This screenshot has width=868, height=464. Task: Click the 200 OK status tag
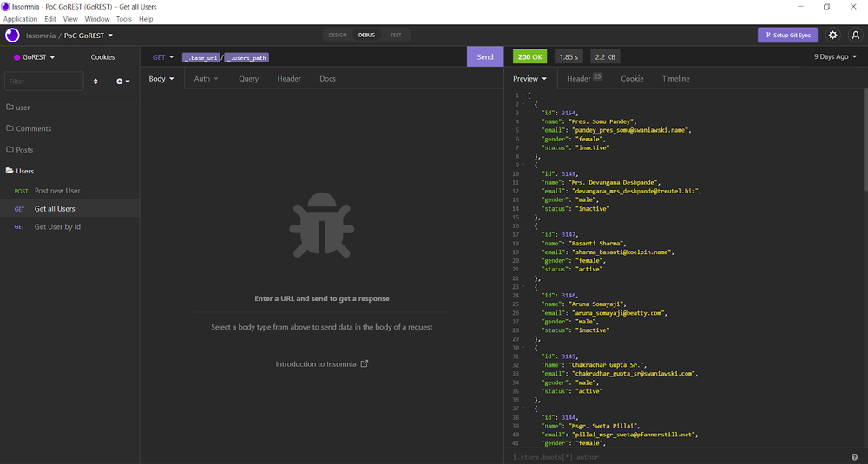coord(529,56)
